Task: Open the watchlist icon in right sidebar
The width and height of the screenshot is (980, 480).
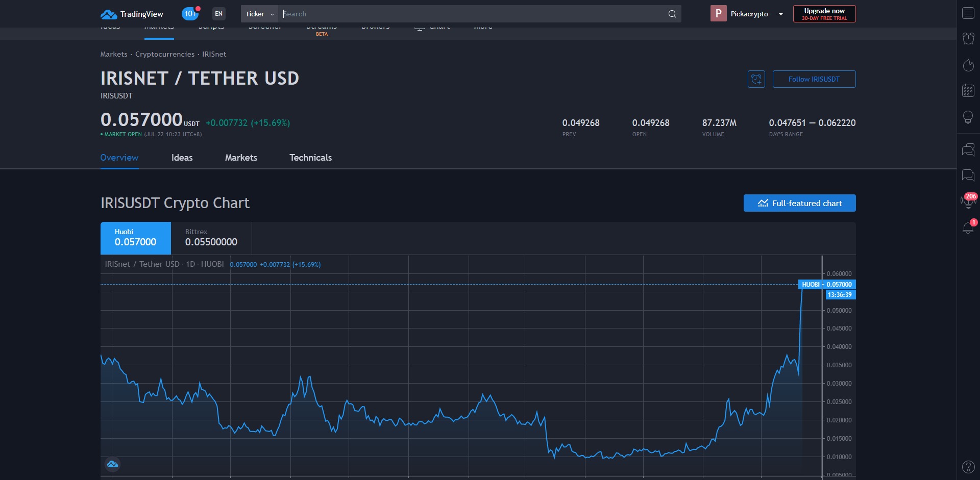Action: point(968,13)
